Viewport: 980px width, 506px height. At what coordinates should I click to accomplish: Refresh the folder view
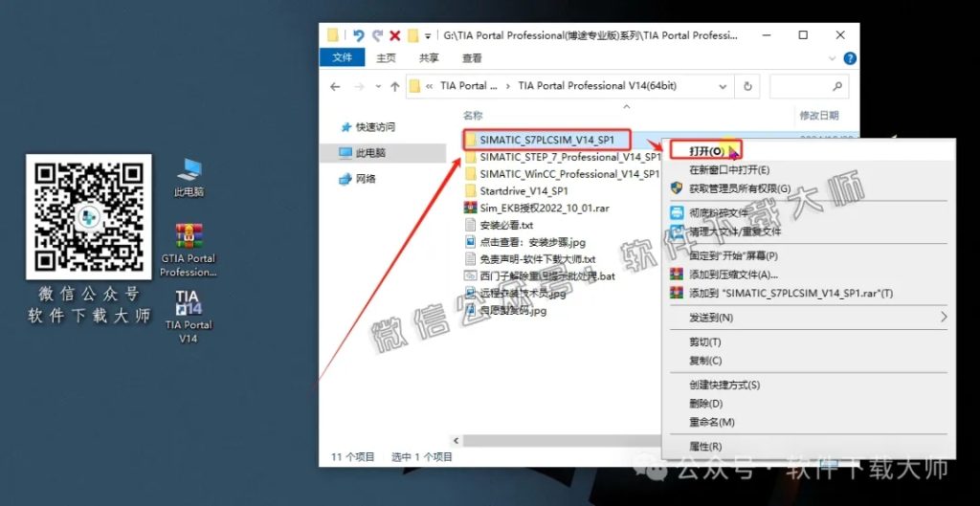[x=746, y=87]
